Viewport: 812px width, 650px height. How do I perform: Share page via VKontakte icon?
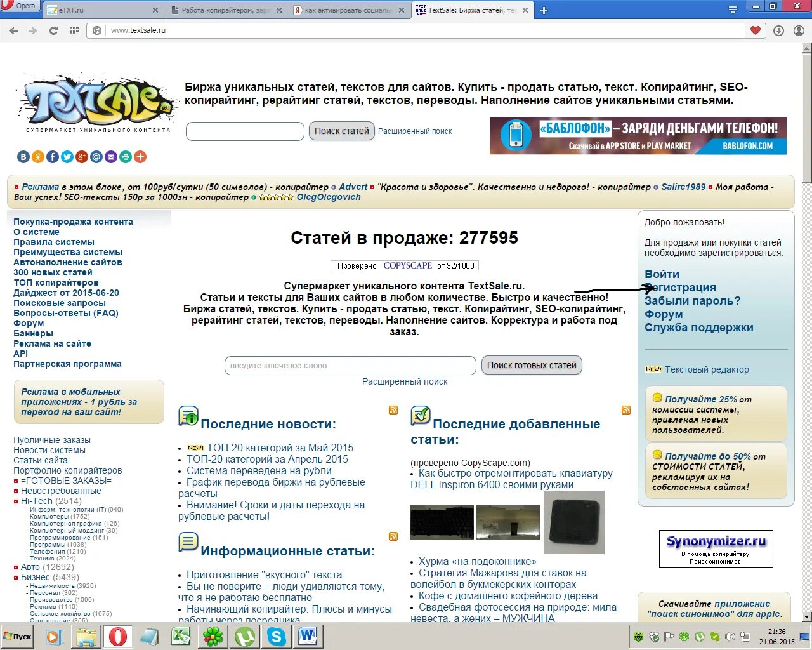23,157
